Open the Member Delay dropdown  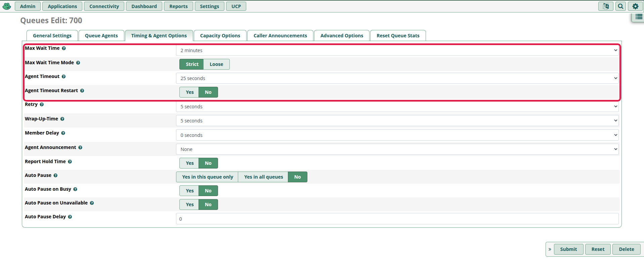point(397,135)
